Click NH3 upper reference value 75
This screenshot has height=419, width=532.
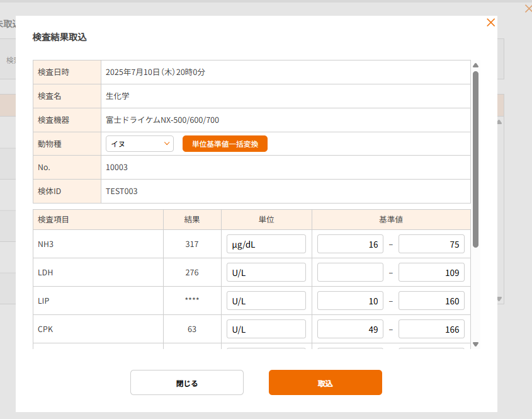(x=431, y=244)
